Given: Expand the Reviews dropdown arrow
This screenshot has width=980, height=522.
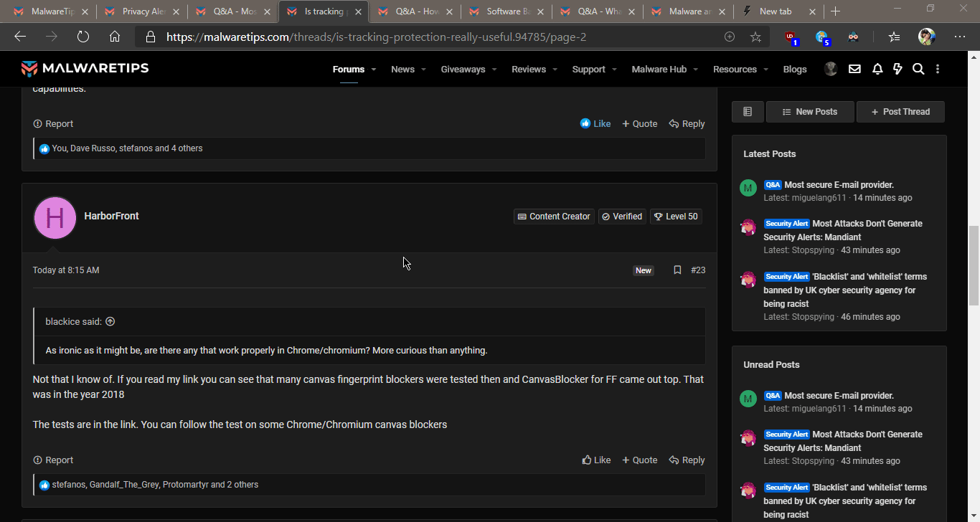Looking at the screenshot, I should pos(555,70).
